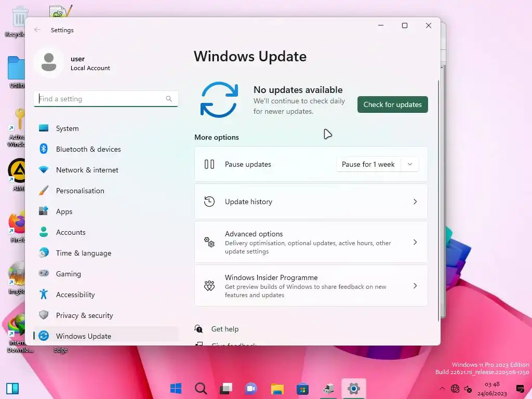Select Apps in the sidebar
This screenshot has width=532, height=399.
tap(106, 211)
